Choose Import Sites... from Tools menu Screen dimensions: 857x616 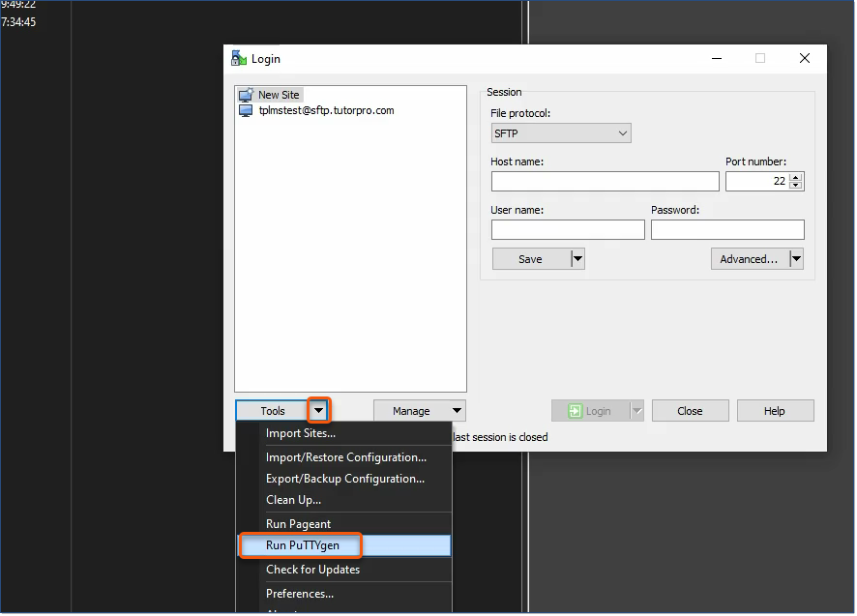coord(344,434)
